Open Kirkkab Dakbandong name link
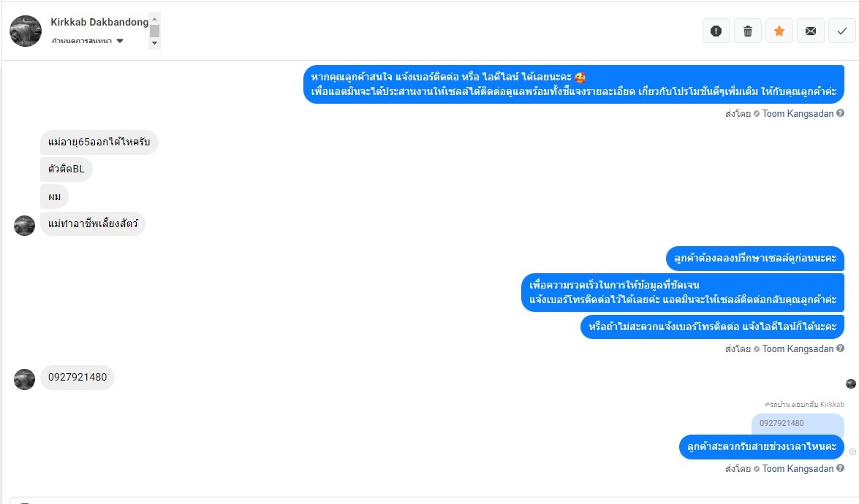 click(99, 22)
